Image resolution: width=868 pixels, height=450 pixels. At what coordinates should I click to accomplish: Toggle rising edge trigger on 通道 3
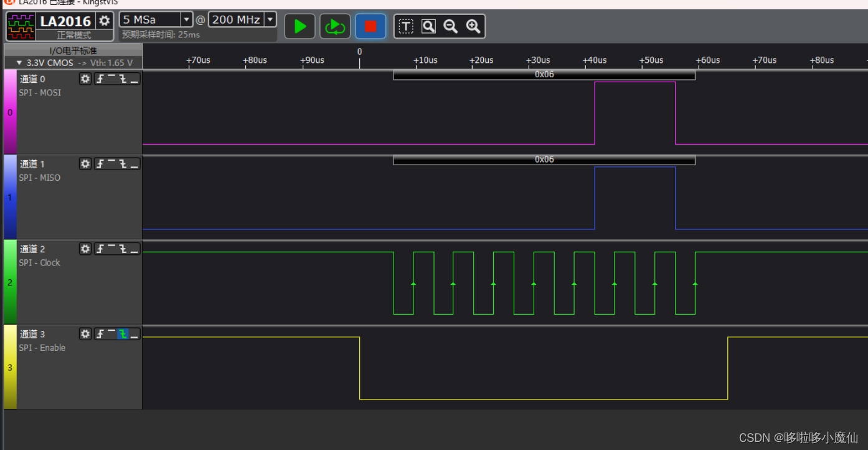tap(100, 334)
